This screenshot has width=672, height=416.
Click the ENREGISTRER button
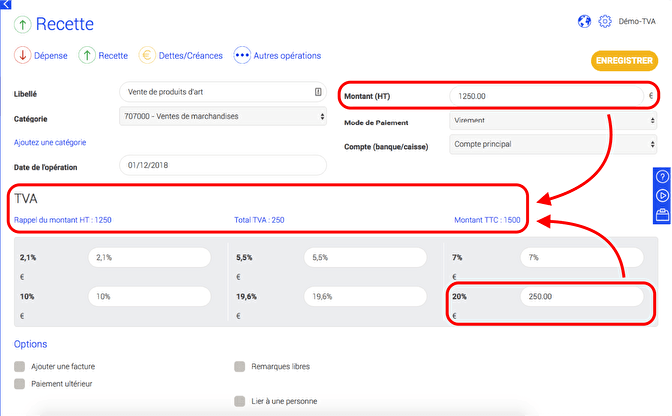click(624, 60)
